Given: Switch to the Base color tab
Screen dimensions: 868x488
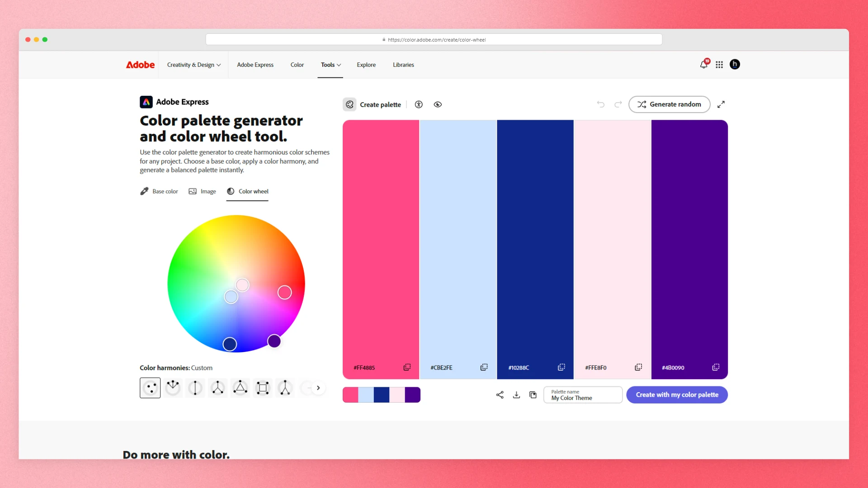Looking at the screenshot, I should click(x=159, y=191).
